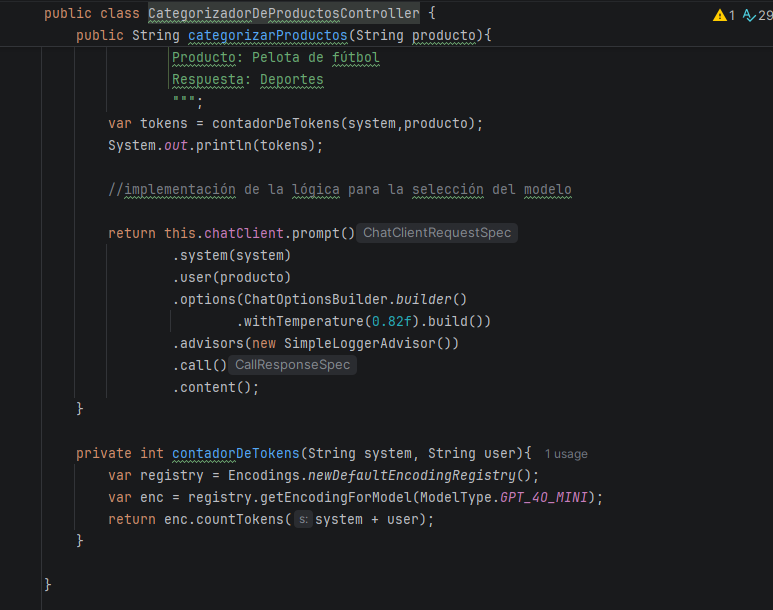Click the contadorDeTokens(system,producto) call

(x=344, y=123)
